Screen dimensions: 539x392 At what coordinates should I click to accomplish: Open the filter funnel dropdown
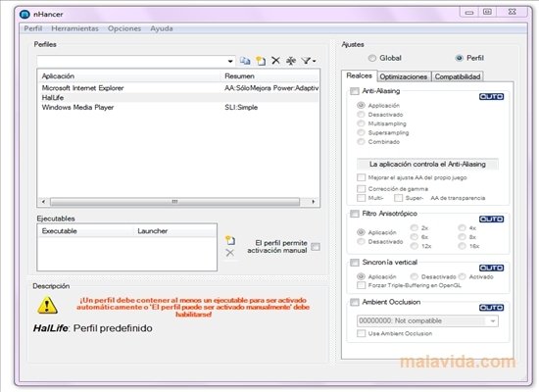[x=309, y=61]
